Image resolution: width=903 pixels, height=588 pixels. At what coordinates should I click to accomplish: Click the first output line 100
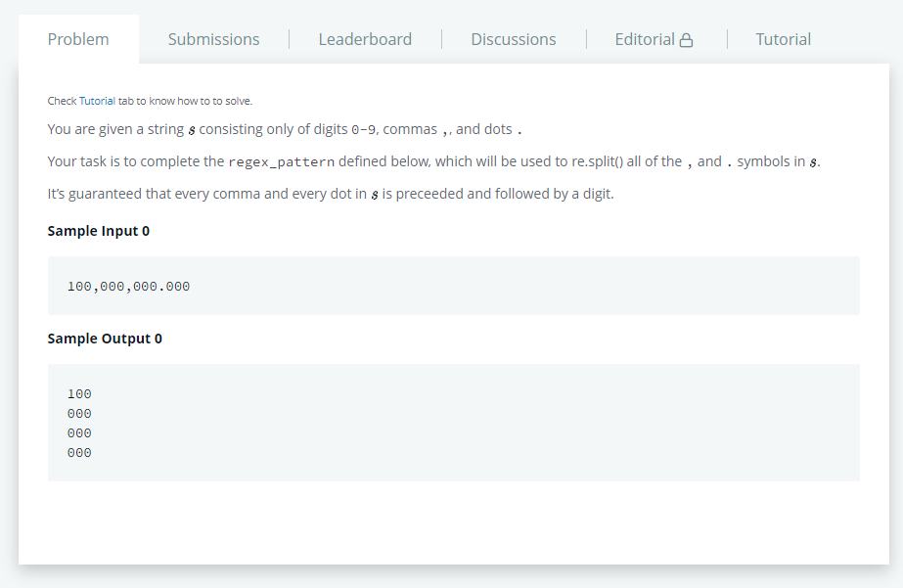pos(79,394)
